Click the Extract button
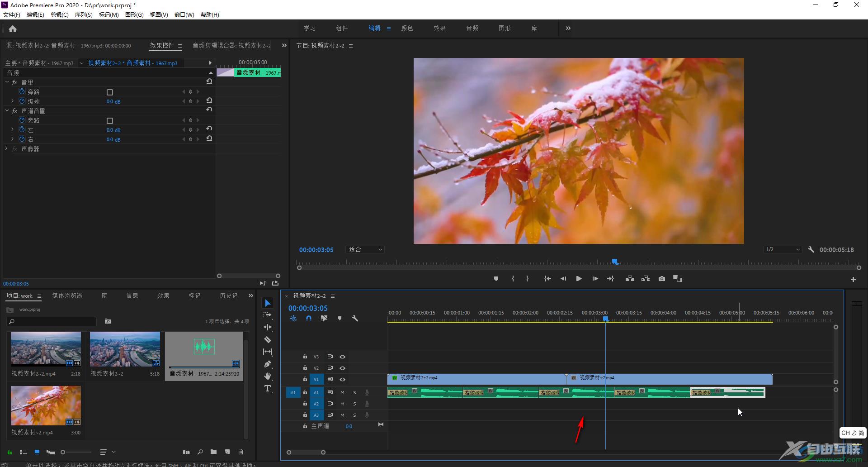Viewport: 868px width, 467px height. point(646,279)
